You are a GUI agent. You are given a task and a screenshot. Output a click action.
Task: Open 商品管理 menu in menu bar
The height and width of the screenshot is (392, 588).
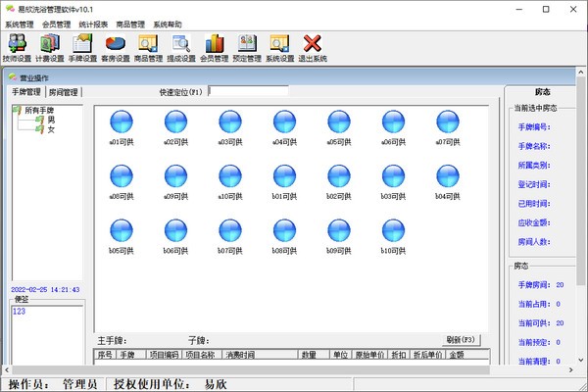[x=130, y=24]
